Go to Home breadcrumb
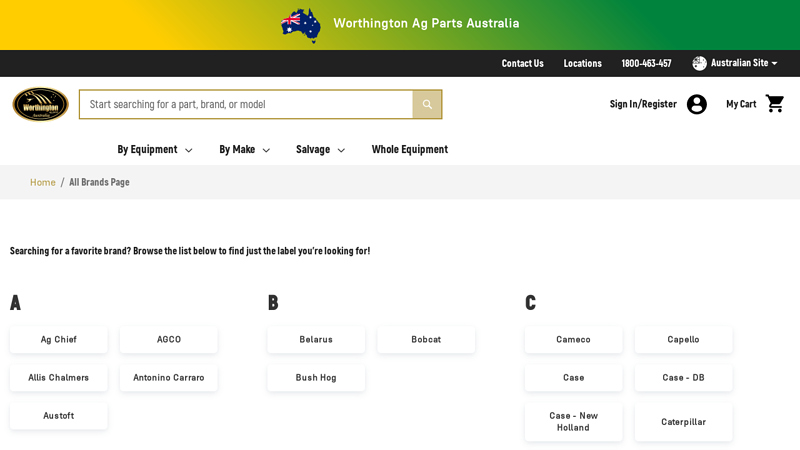The height and width of the screenshot is (450, 800). click(43, 182)
